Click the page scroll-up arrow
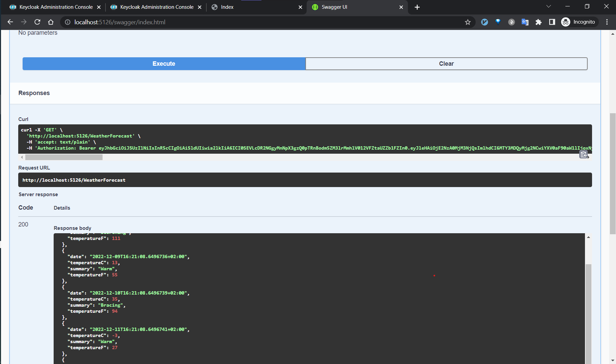 click(x=613, y=34)
